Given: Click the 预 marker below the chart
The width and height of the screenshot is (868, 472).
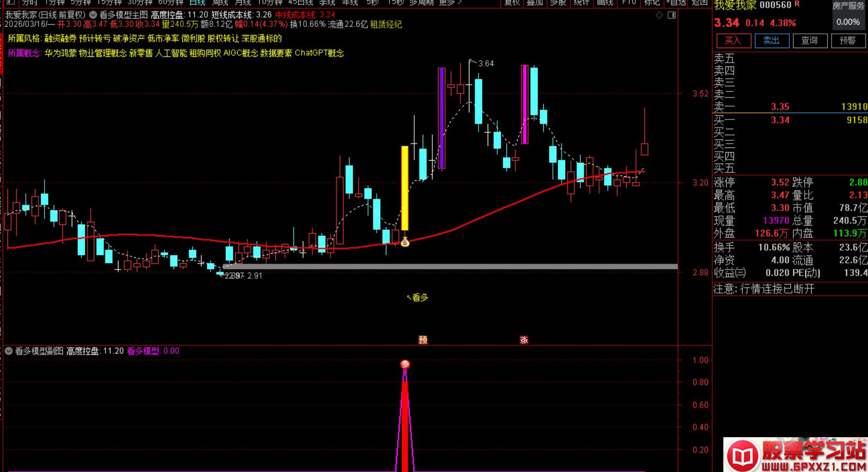Looking at the screenshot, I should coord(423,340).
